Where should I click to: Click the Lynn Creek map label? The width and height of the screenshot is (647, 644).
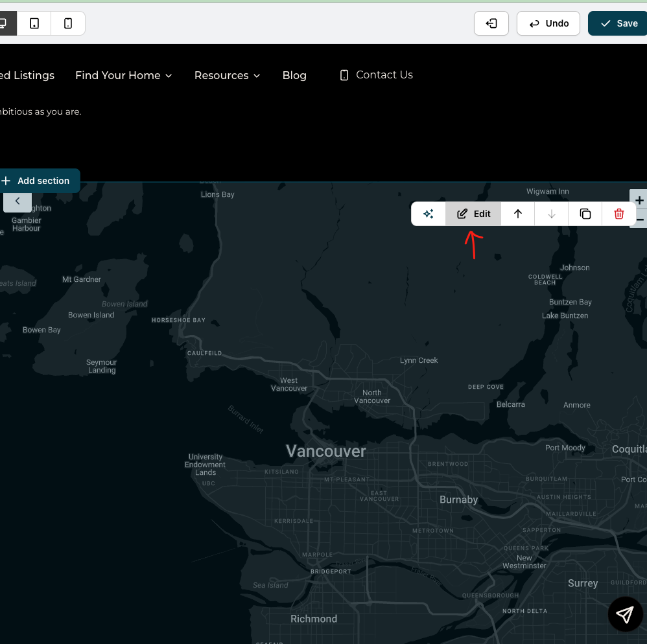(x=419, y=360)
